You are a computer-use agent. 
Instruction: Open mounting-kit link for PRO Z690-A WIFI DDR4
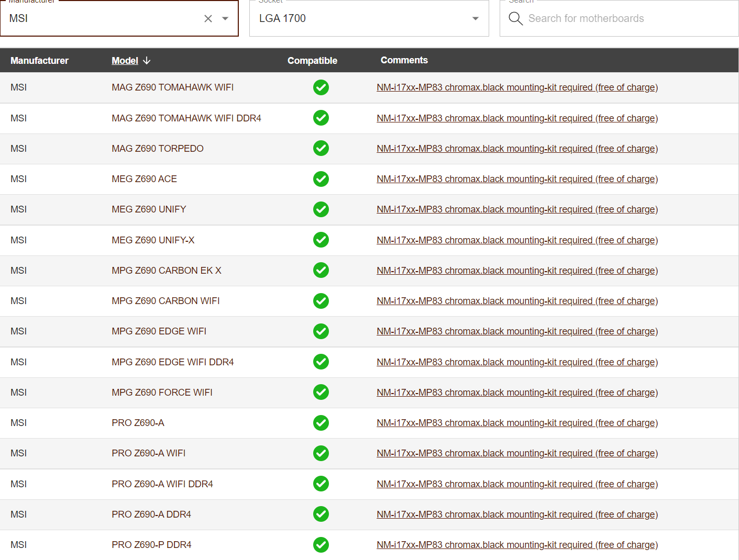(517, 484)
